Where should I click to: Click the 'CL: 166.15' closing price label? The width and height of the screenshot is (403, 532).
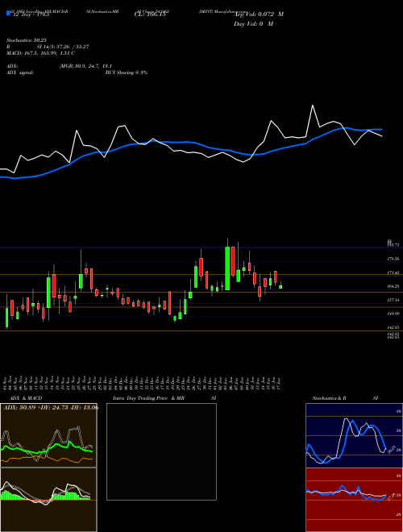coord(149,15)
